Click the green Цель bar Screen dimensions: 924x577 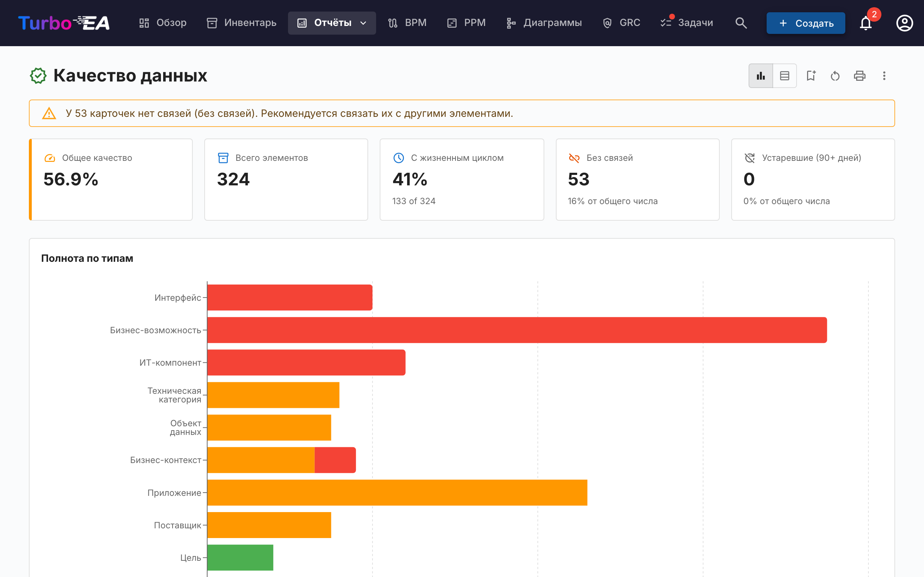click(x=240, y=558)
